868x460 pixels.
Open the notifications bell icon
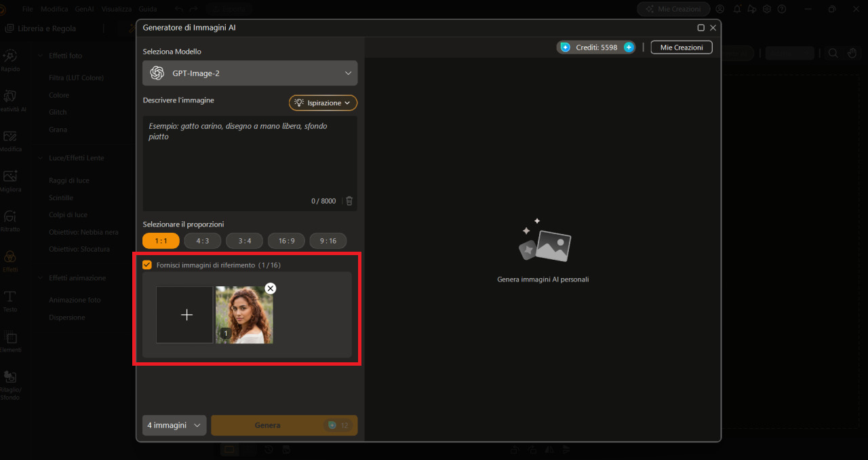click(737, 9)
